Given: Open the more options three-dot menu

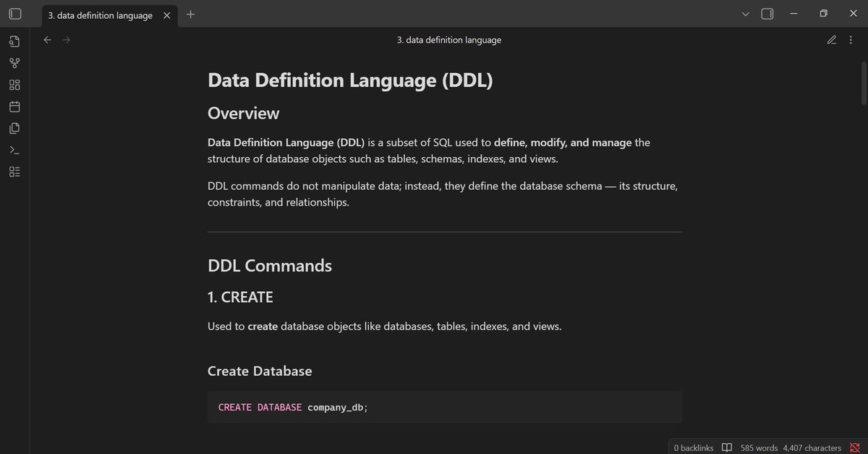Looking at the screenshot, I should [x=850, y=40].
